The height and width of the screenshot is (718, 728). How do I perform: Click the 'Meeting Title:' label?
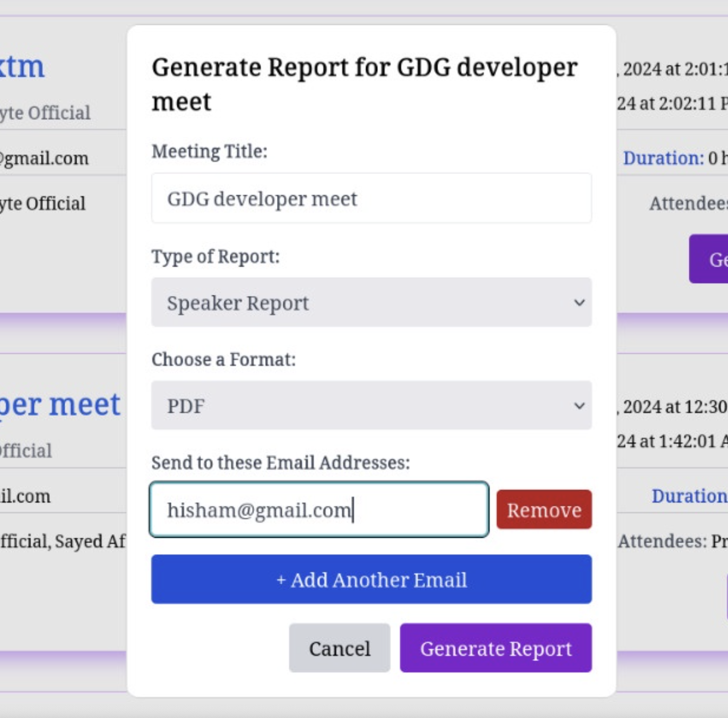[210, 152]
